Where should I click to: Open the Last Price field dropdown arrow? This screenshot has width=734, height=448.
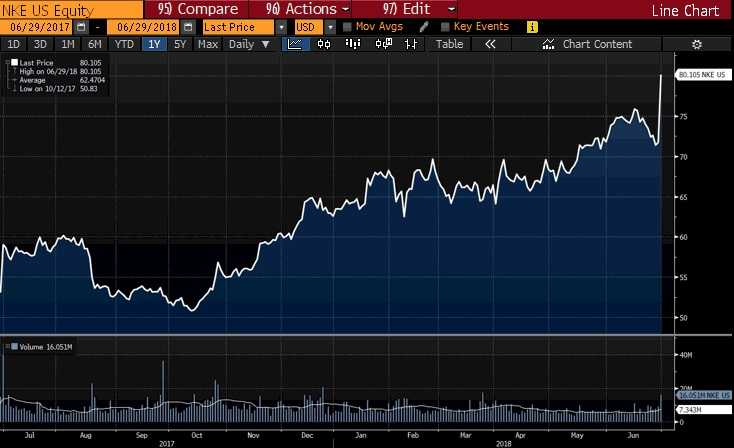281,27
